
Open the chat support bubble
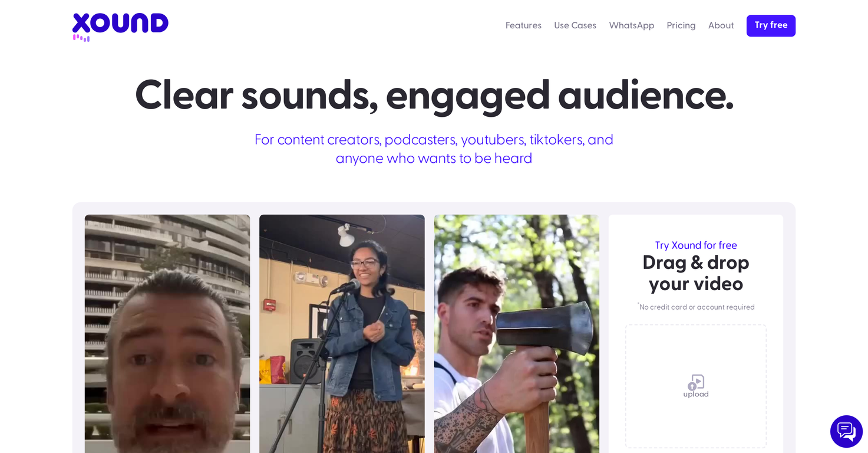point(846,431)
